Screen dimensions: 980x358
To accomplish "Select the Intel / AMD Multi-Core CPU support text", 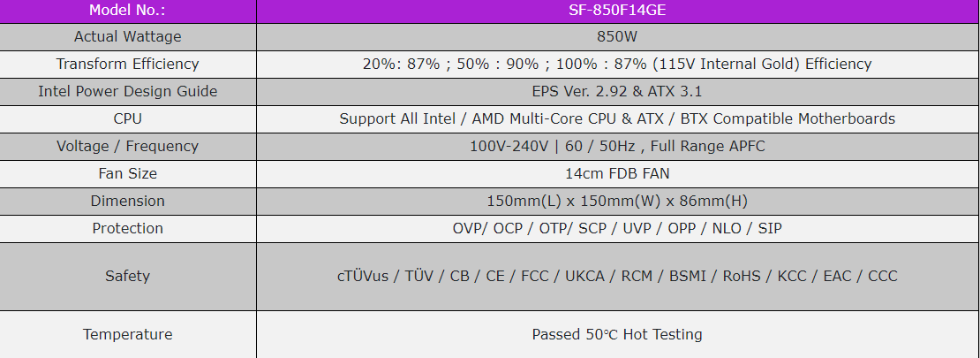I will 617,118.
